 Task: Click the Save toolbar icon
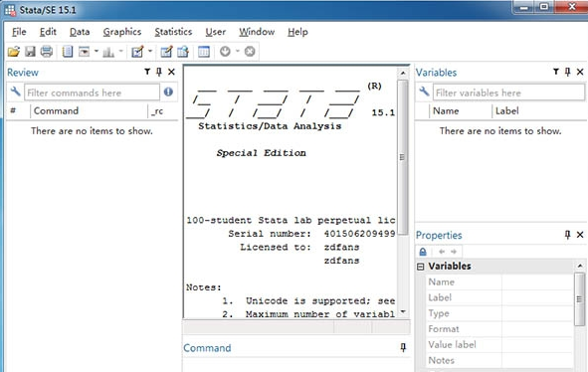click(x=30, y=52)
